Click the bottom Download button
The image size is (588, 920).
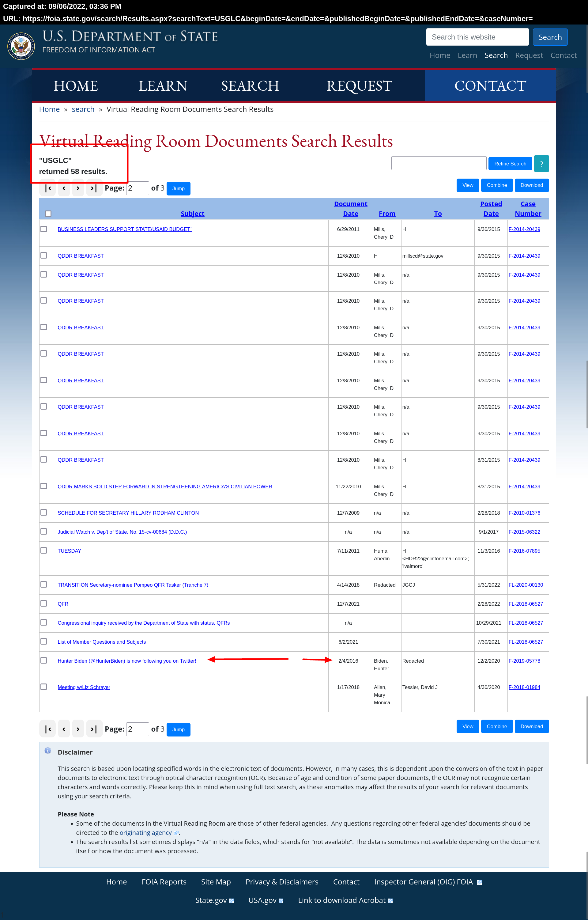(531, 726)
